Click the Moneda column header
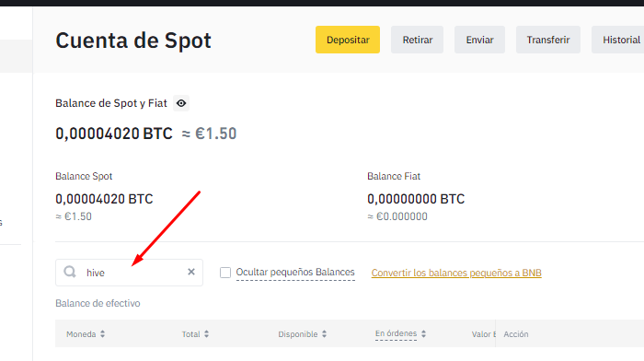This screenshot has width=644, height=361. [x=81, y=334]
